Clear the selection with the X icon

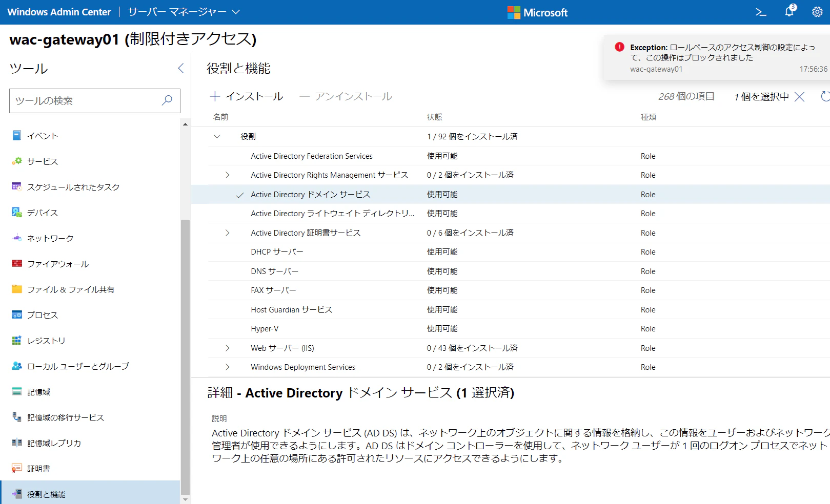799,96
